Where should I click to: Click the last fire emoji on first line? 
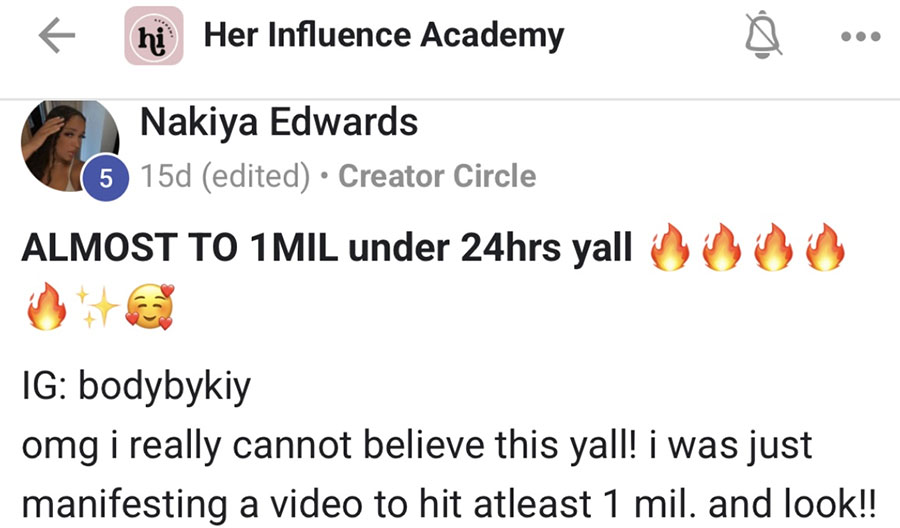(825, 247)
